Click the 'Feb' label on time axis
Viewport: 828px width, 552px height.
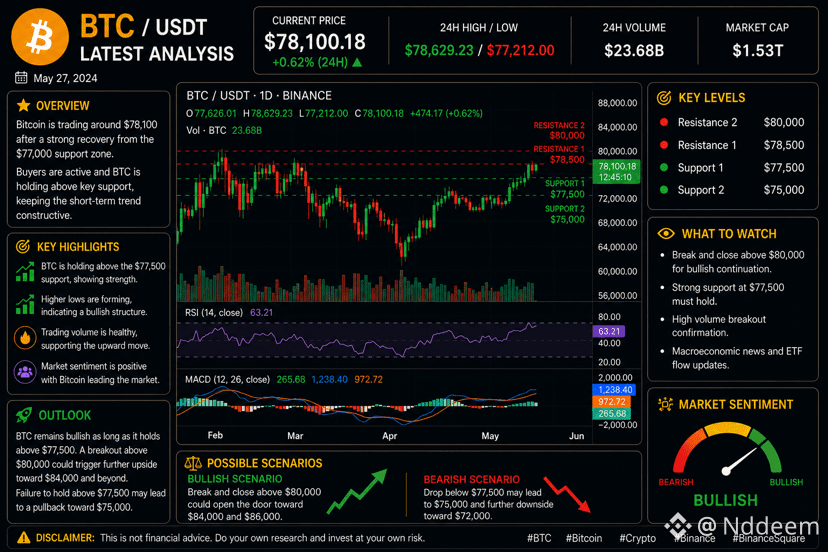click(x=215, y=435)
